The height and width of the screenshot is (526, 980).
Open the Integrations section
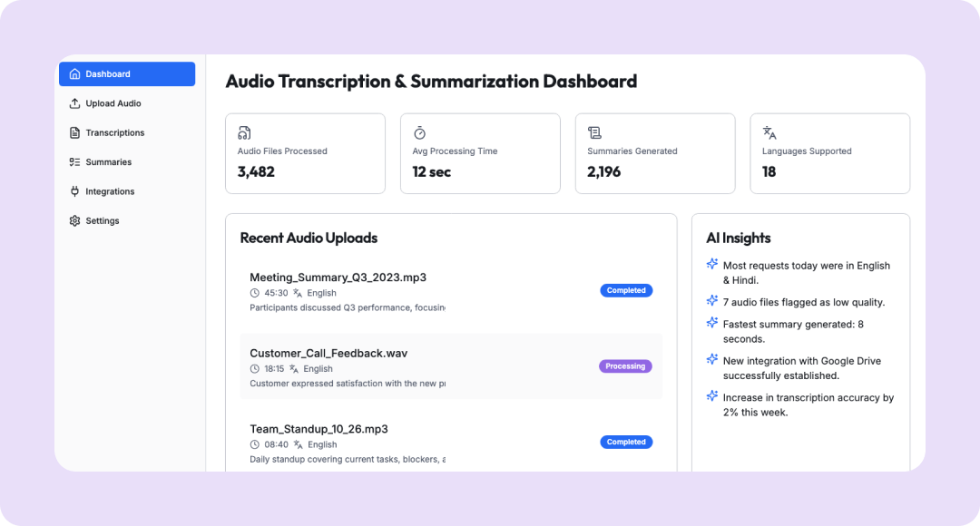110,191
